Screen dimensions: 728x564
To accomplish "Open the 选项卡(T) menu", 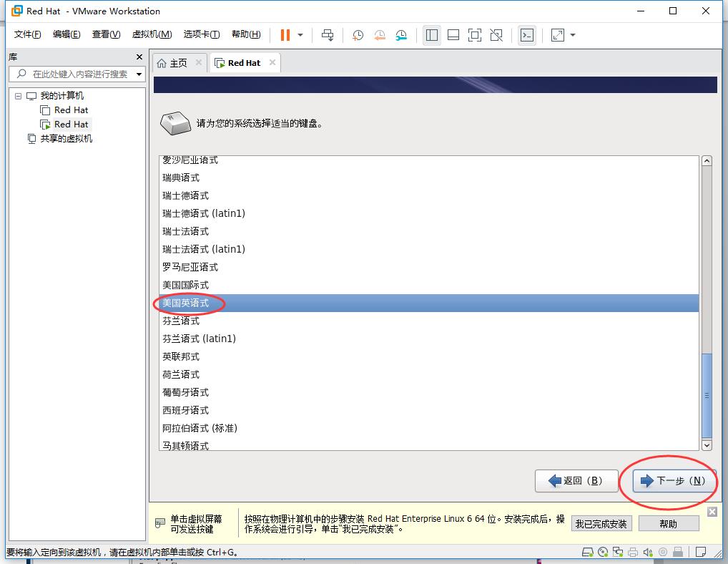I will 202,34.
